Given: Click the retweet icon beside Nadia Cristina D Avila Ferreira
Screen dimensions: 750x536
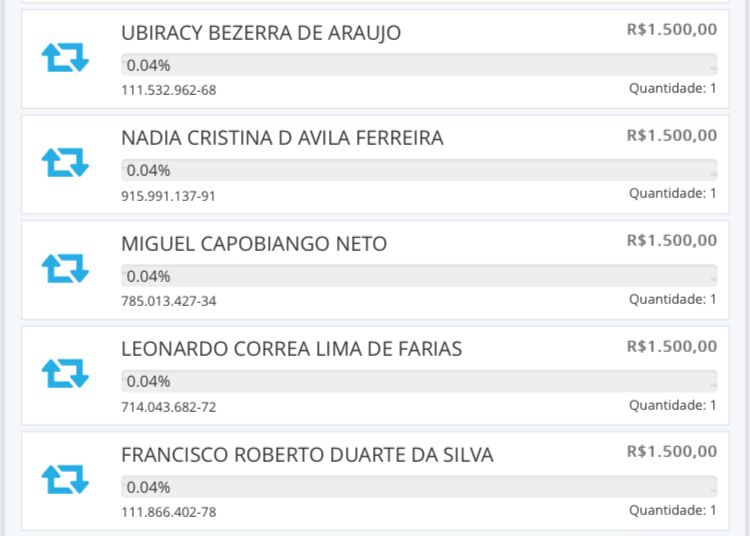Looking at the screenshot, I should [x=65, y=162].
